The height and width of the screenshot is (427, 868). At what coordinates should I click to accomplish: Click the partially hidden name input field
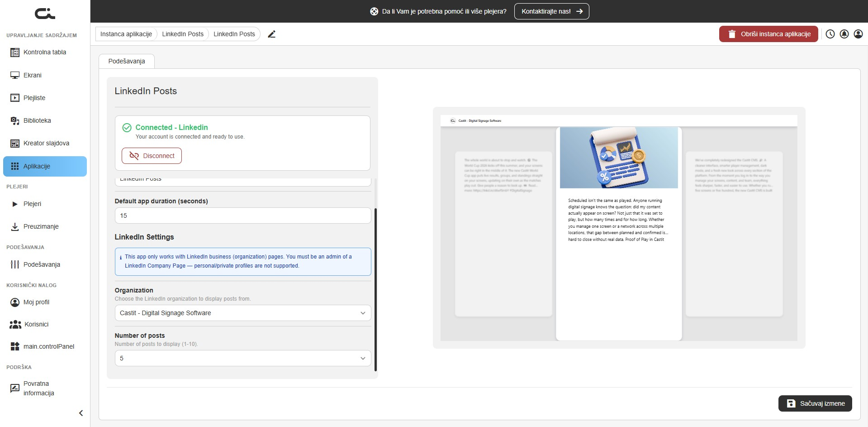[243, 182]
